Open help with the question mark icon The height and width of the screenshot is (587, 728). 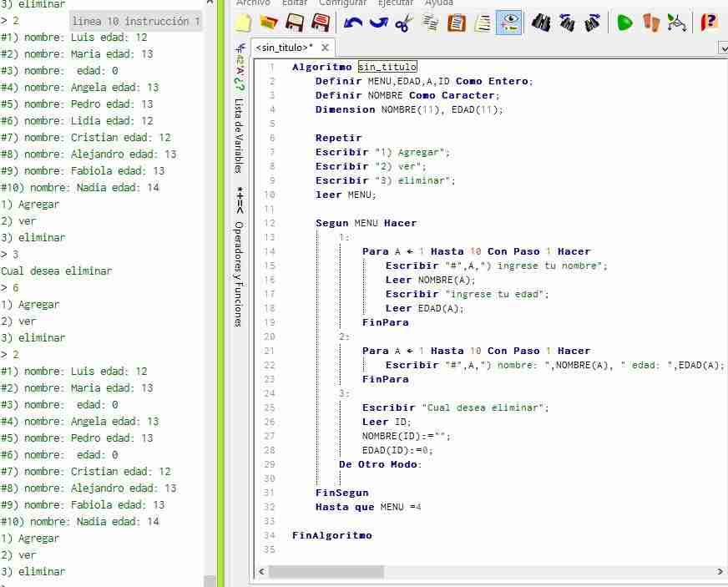coord(709,23)
